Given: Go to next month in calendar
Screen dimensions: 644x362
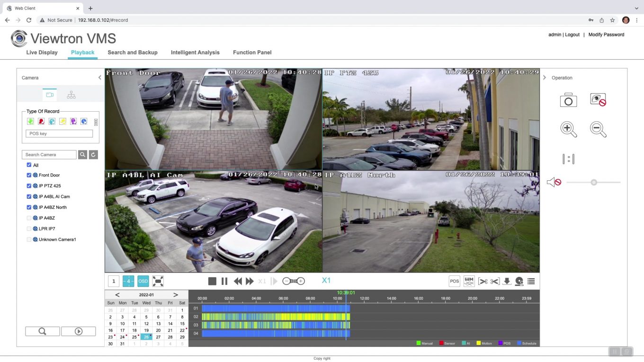Looking at the screenshot, I should [x=176, y=295].
